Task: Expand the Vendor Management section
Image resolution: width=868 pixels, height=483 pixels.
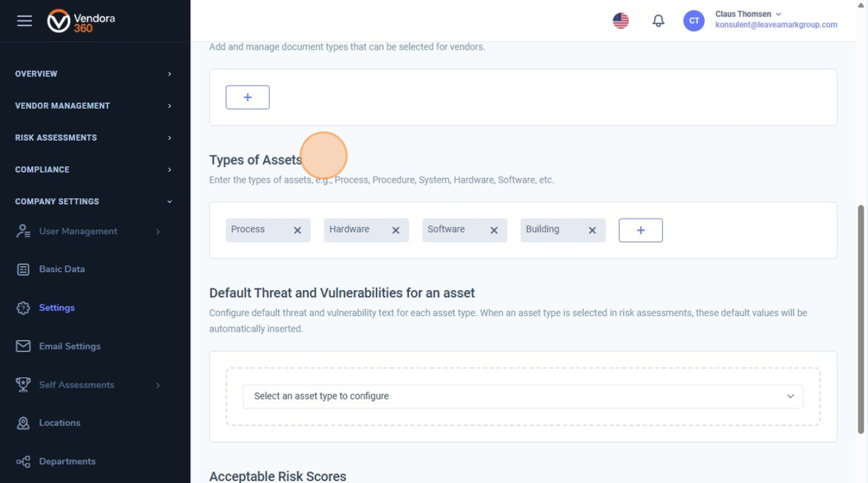Action: pos(94,106)
